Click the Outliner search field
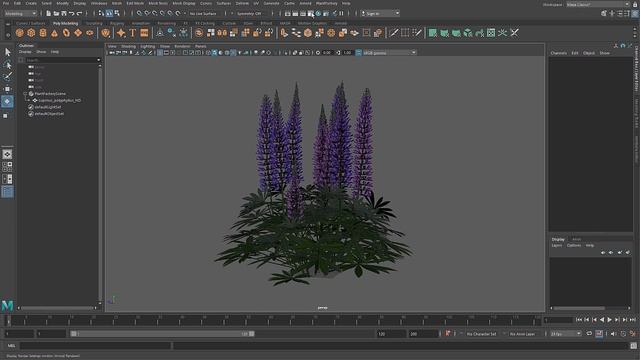The height and width of the screenshot is (360, 640). coord(63,60)
